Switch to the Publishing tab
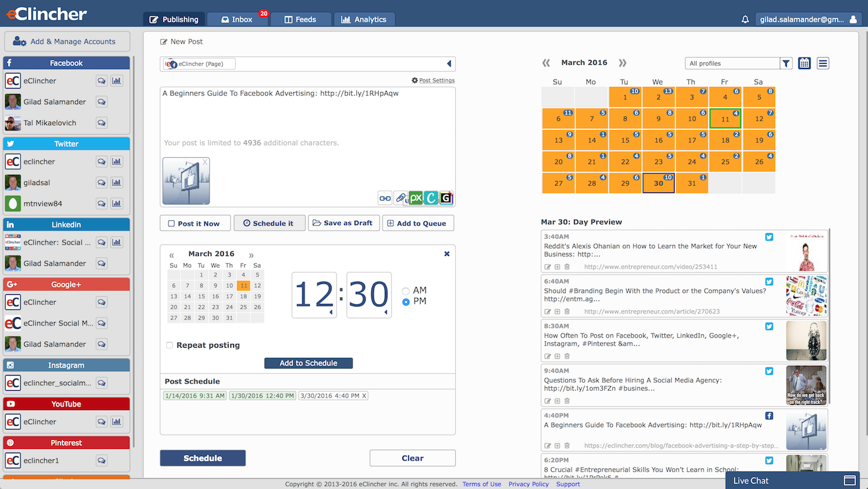The image size is (868, 489). 173,19
